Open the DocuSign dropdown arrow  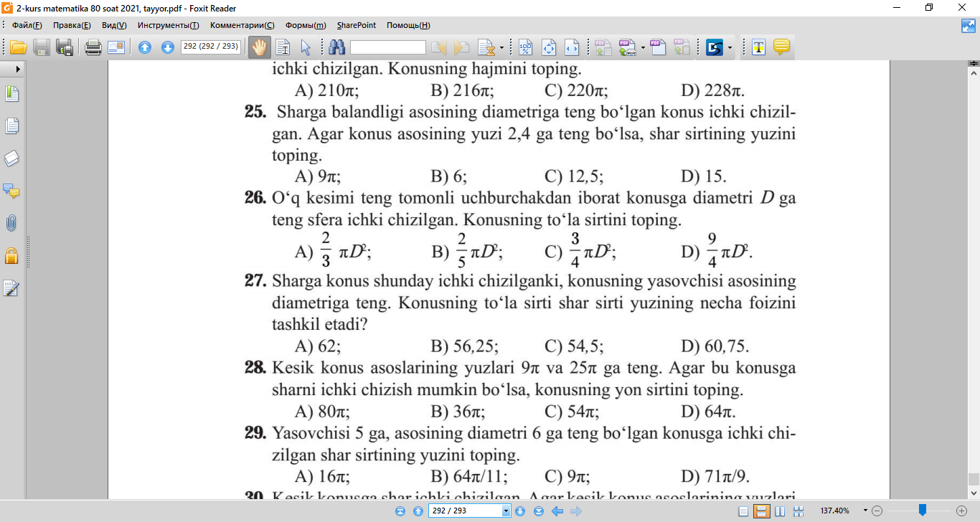730,48
